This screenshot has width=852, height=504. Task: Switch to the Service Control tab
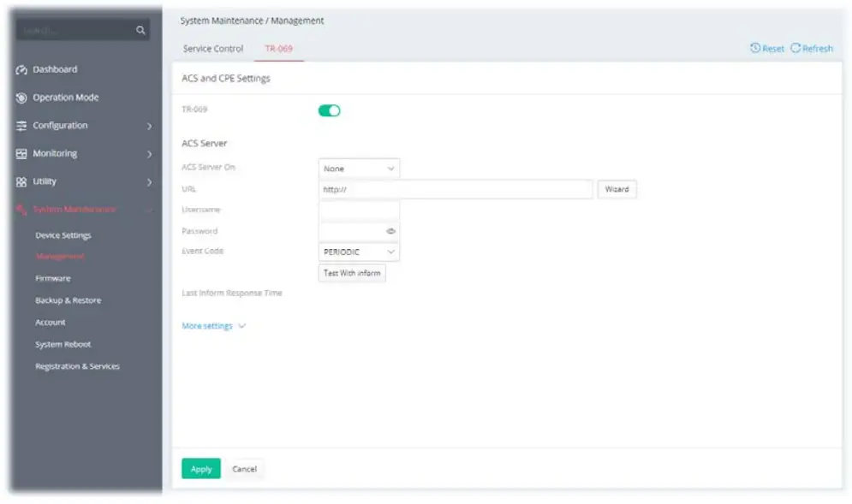(213, 49)
